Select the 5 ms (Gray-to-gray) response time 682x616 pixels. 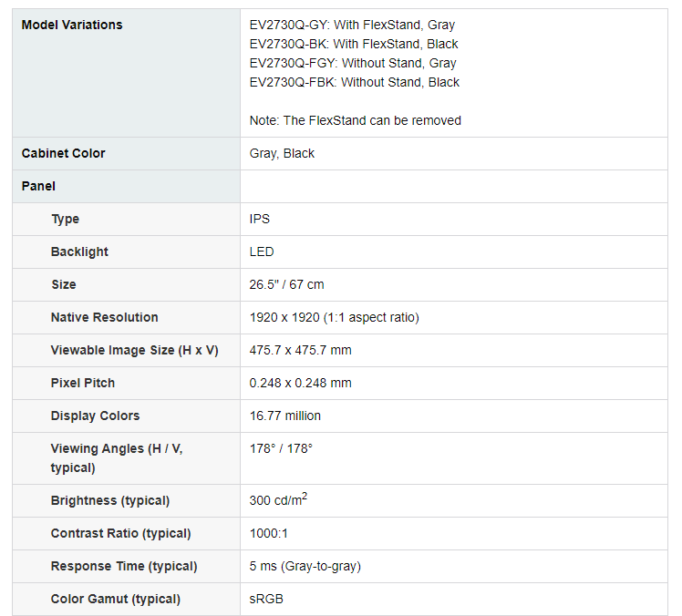pos(305,566)
